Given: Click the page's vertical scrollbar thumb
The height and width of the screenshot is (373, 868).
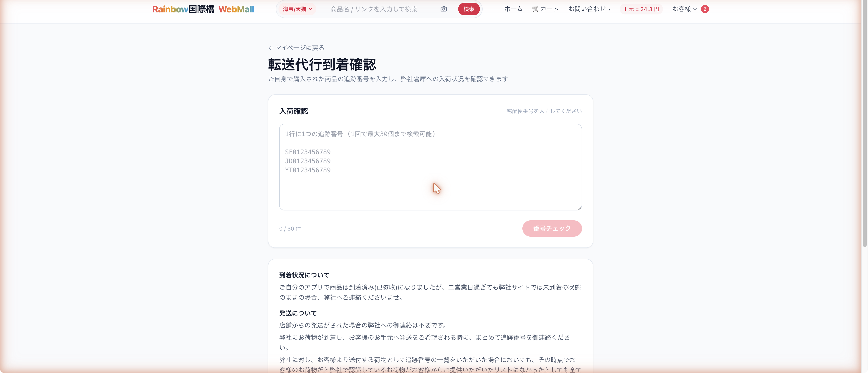Looking at the screenshot, I should pos(864,124).
